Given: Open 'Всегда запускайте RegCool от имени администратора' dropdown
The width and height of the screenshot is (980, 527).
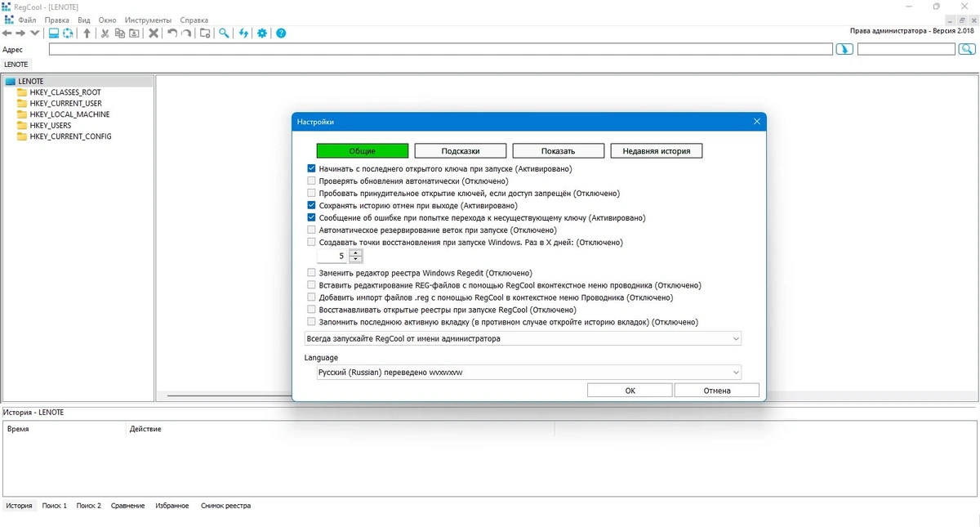Looking at the screenshot, I should [523, 338].
